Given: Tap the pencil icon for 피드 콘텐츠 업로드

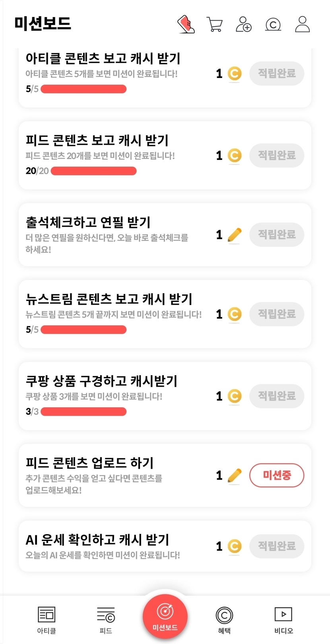Looking at the screenshot, I should pyautogui.click(x=235, y=475).
